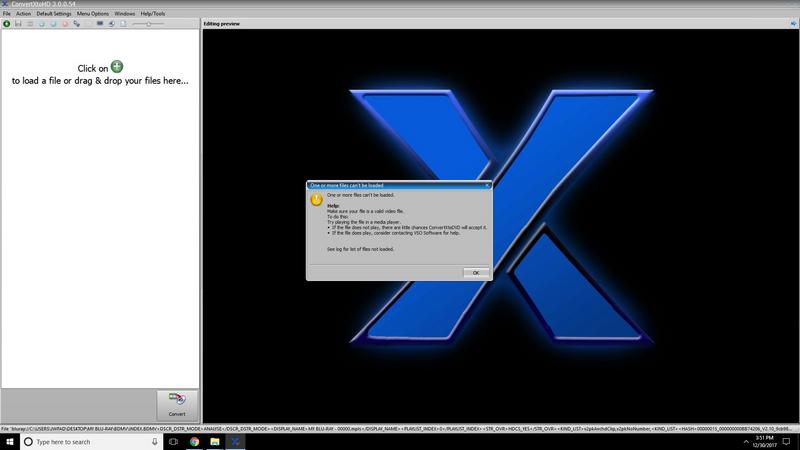Click the ConvertXtoHD taskbar icon
Screen dimensions: 800x450
tap(235, 442)
